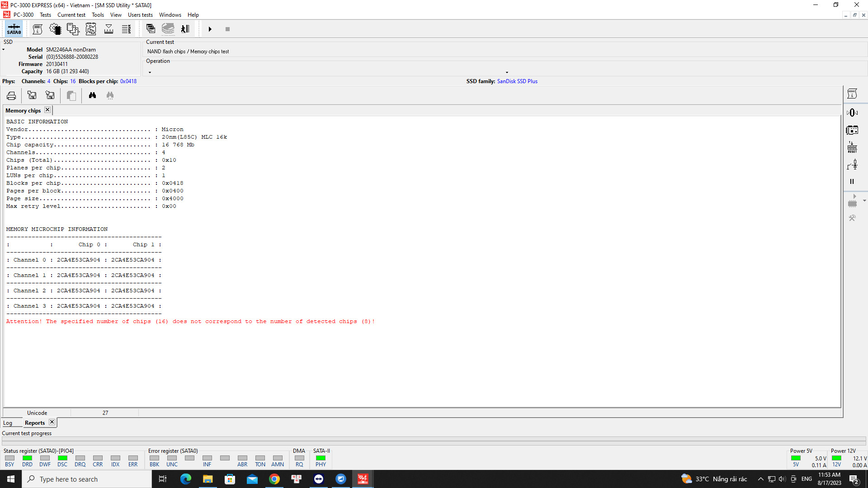Click the crossed tools sidebar icon
Viewport: 868px width, 488px height.
click(852, 218)
